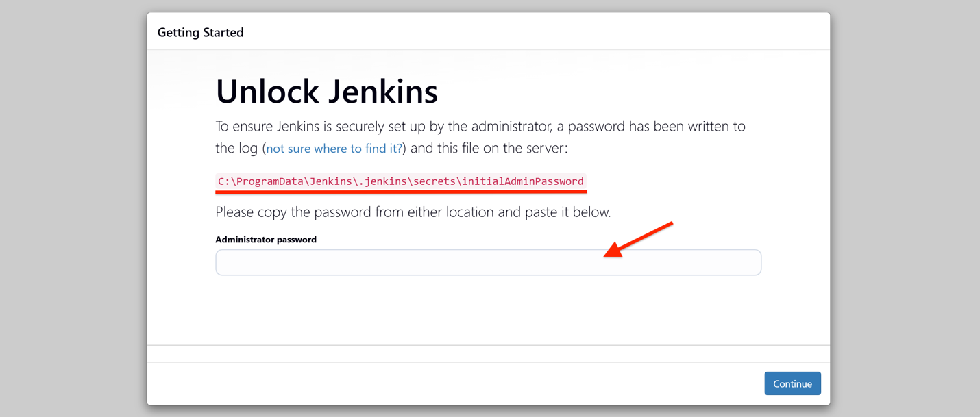Click the red underline beneath the file path

(x=401, y=192)
